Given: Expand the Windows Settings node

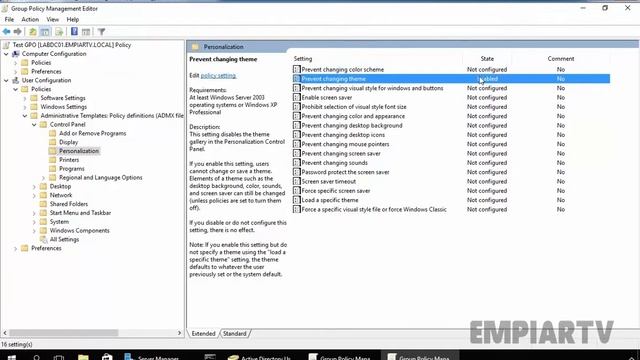Looking at the screenshot, I should 25,107.
